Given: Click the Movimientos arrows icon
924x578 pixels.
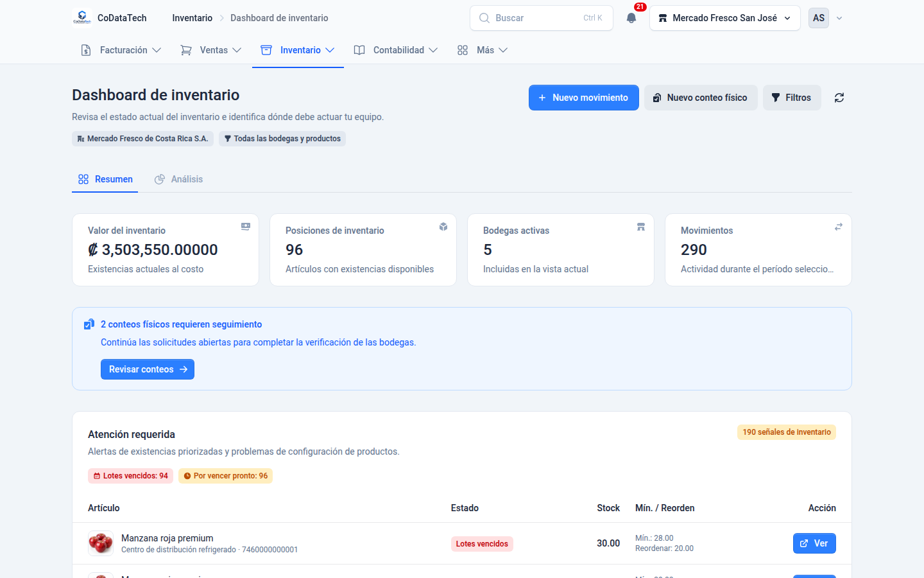Looking at the screenshot, I should 839,227.
